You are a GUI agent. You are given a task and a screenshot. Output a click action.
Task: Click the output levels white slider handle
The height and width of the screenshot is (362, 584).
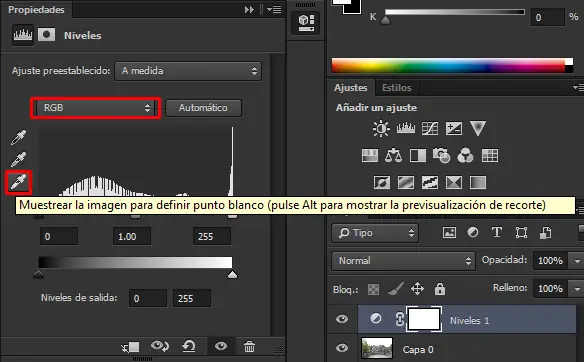(232, 275)
